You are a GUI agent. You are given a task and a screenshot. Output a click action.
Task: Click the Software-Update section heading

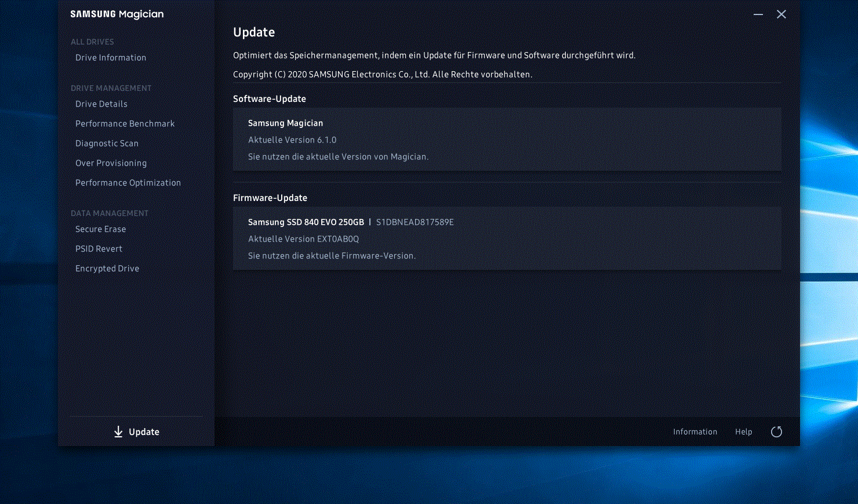click(270, 99)
